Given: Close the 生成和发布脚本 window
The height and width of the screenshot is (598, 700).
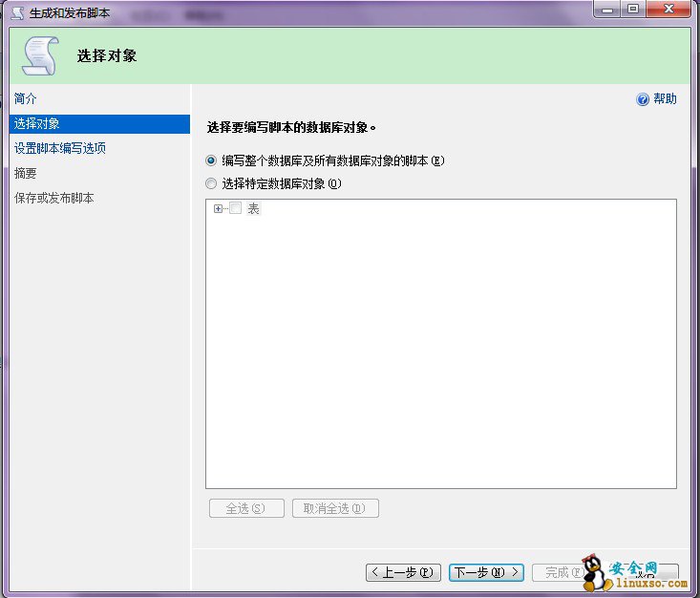Looking at the screenshot, I should click(x=667, y=9).
